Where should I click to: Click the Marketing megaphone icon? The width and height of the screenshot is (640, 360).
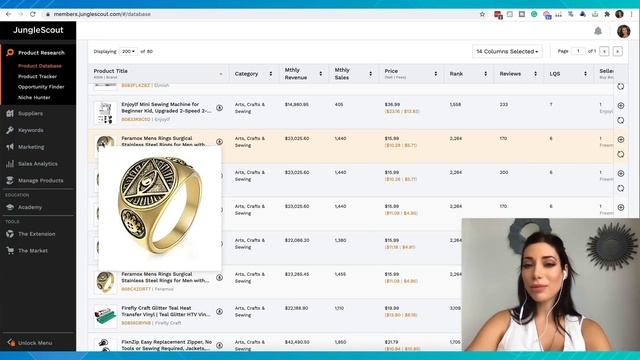(x=10, y=147)
